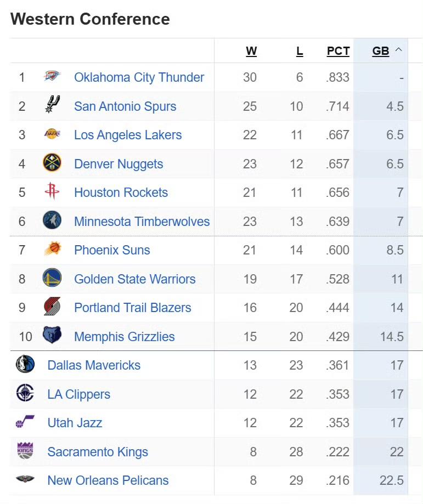The image size is (423, 504).
Task: Click the San Antonio Spurs logo
Action: pyautogui.click(x=52, y=105)
